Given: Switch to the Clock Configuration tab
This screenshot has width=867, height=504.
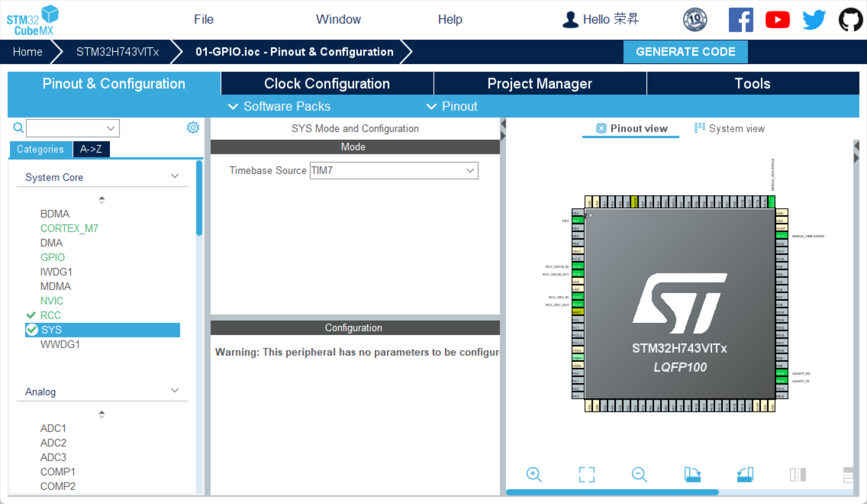Looking at the screenshot, I should pyautogui.click(x=327, y=84).
